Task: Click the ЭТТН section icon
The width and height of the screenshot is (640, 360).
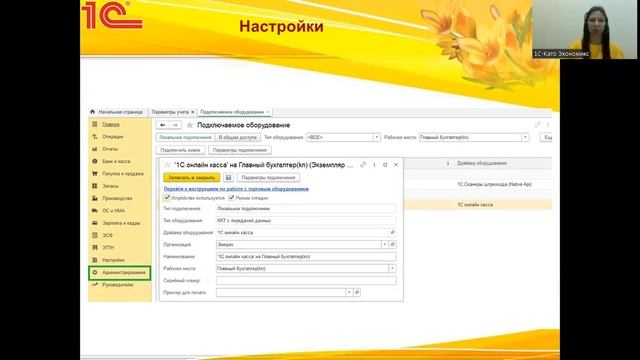Action: [x=95, y=247]
